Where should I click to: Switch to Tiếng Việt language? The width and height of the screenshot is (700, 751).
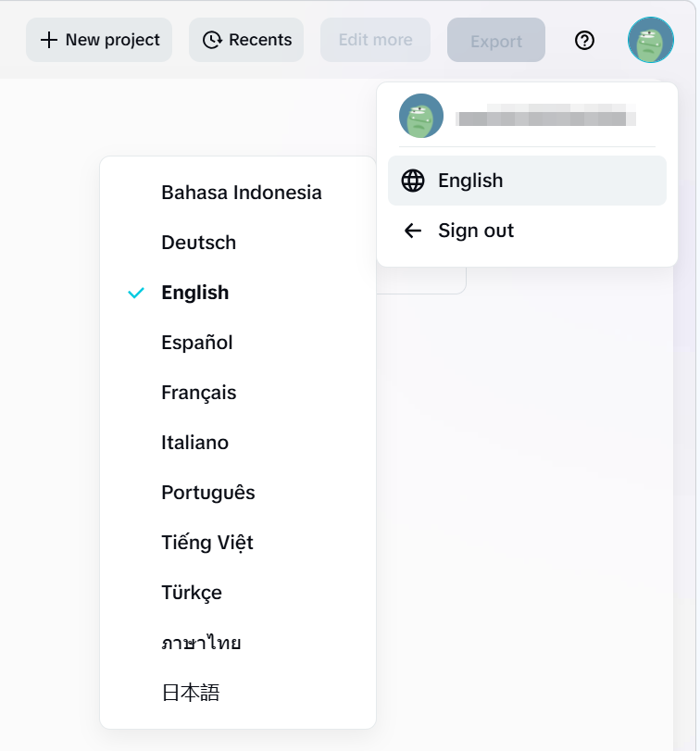(206, 543)
